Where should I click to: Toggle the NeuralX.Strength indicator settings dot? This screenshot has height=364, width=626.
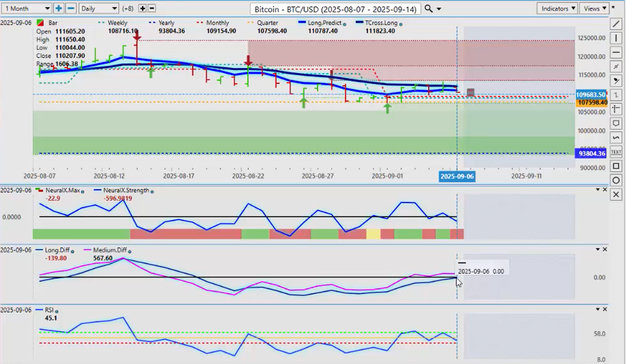click(x=152, y=191)
